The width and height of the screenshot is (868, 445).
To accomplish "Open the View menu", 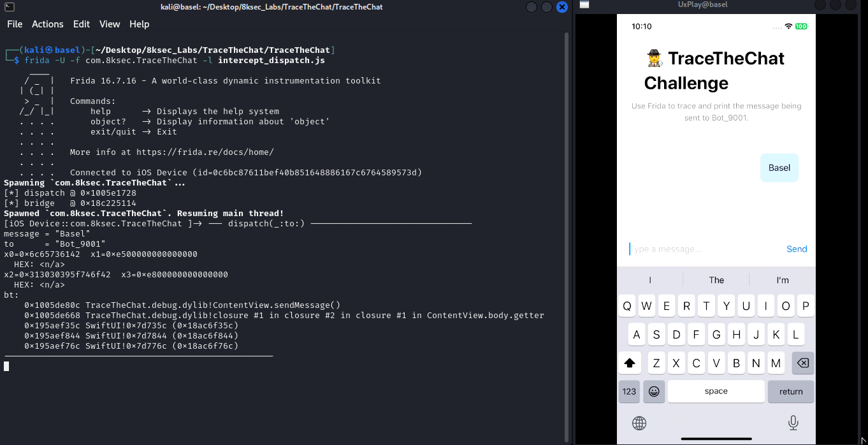I will click(110, 24).
